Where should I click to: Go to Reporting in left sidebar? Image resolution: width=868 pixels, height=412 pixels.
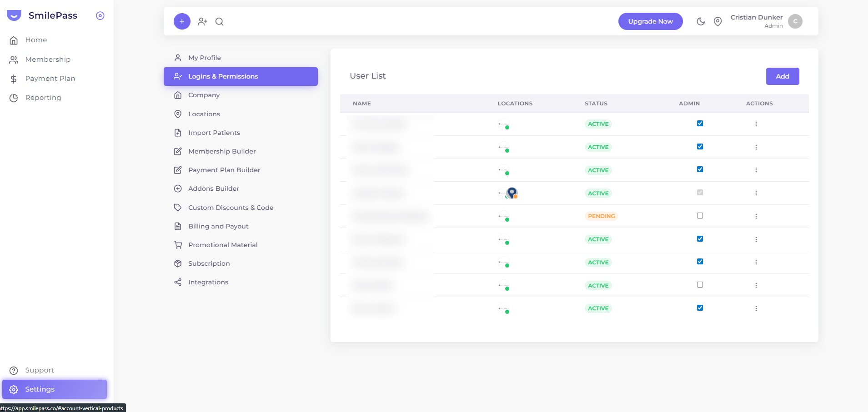pos(43,98)
